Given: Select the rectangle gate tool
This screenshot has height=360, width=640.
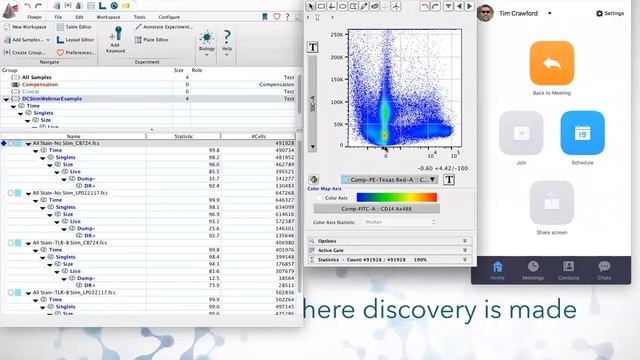Looking at the screenshot, I should (x=321, y=6).
